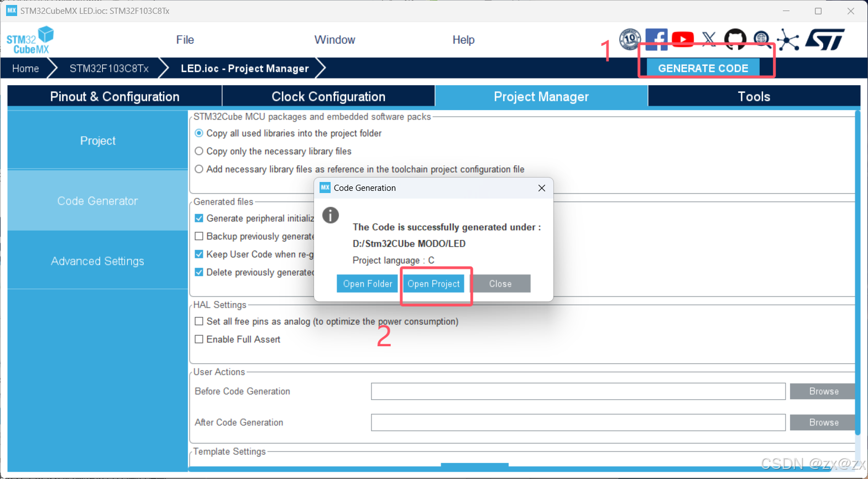Click the network star icon

click(x=788, y=39)
